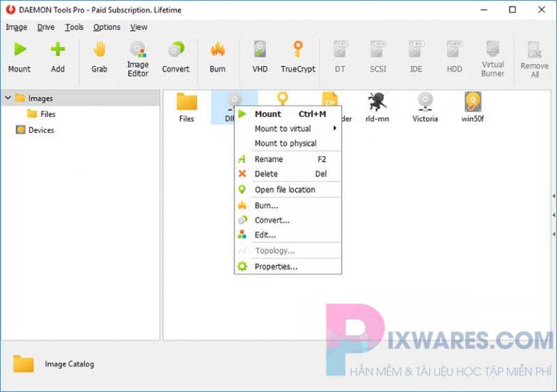
Task: Select the Devices tree item
Action: click(40, 130)
